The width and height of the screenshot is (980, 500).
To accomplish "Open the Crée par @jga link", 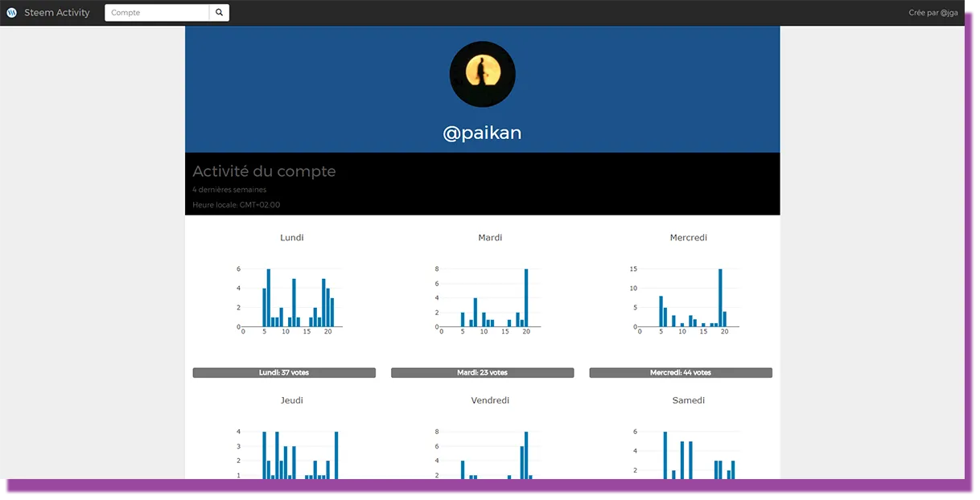I will coord(933,13).
